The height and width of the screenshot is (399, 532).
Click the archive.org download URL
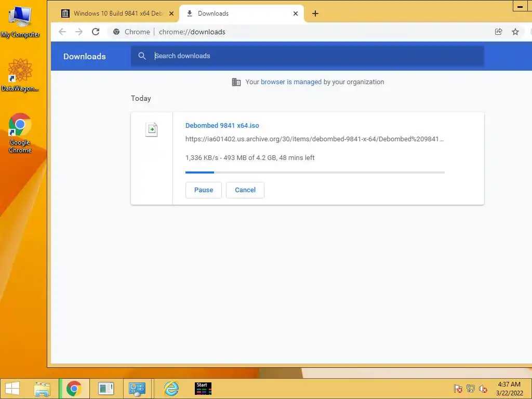(314, 139)
